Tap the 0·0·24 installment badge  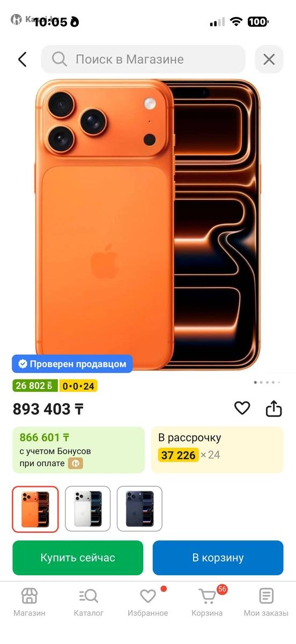[x=79, y=386]
